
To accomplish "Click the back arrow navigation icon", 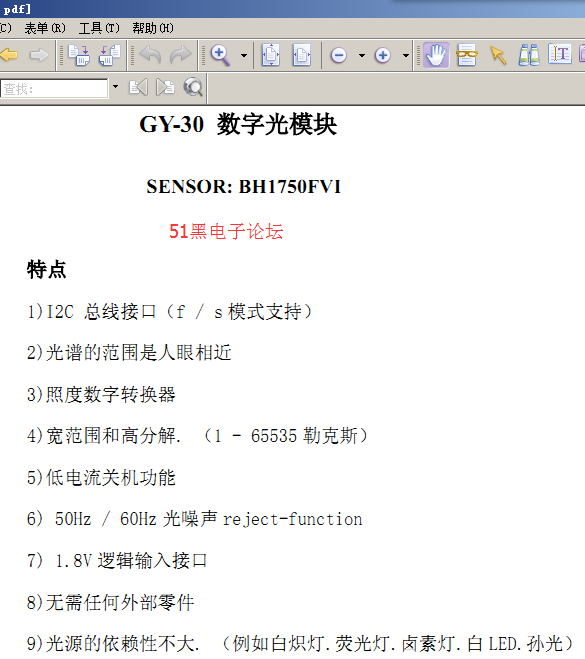I will (8, 55).
